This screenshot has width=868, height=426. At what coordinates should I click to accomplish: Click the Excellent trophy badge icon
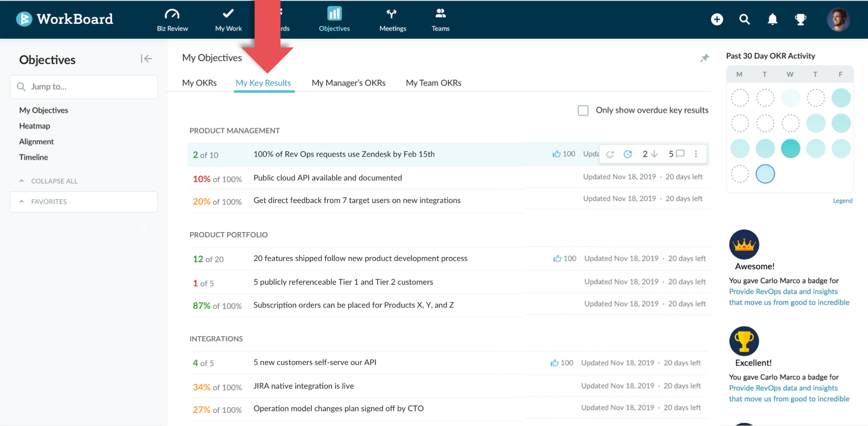744,341
